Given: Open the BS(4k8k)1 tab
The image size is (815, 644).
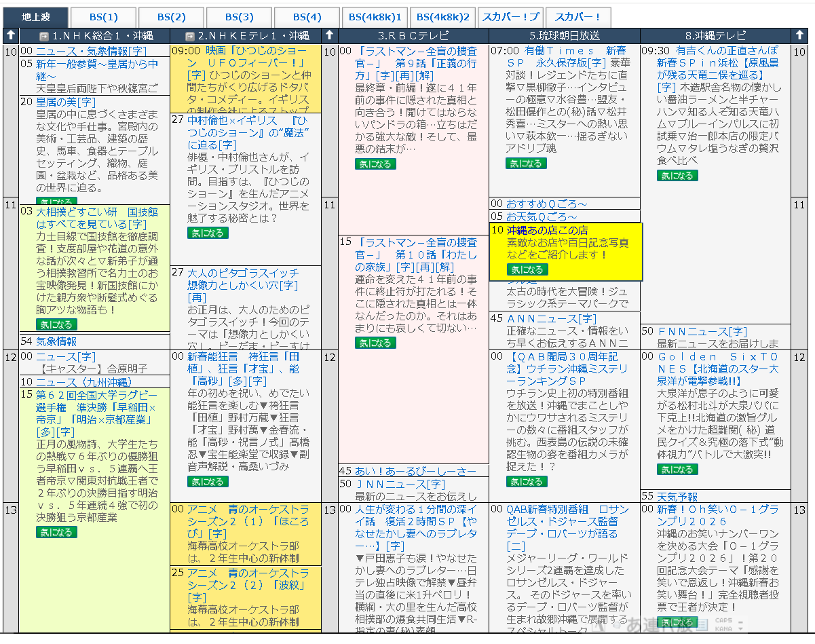Looking at the screenshot, I should point(374,17).
